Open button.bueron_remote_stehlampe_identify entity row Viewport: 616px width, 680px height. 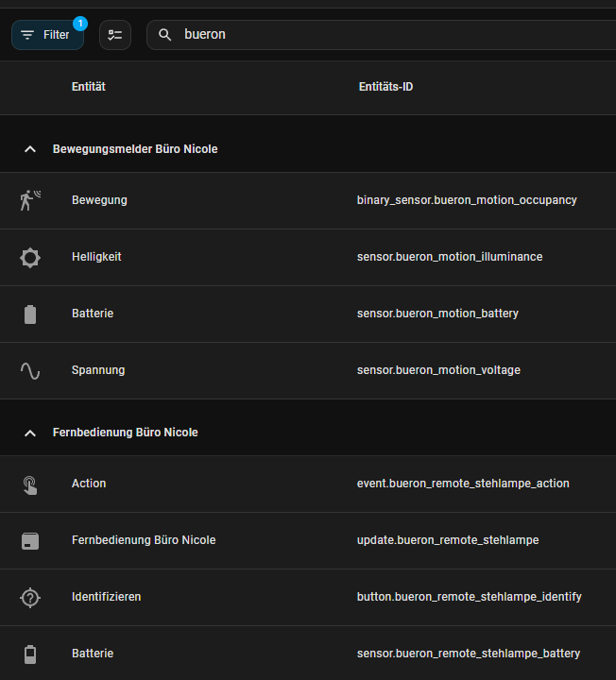point(469,597)
